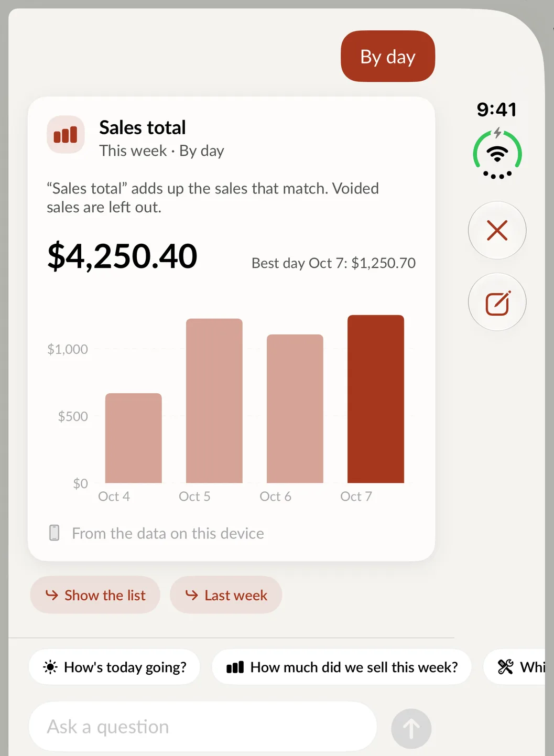
Task: Pick the How's today going? suggestion
Action: 114,667
